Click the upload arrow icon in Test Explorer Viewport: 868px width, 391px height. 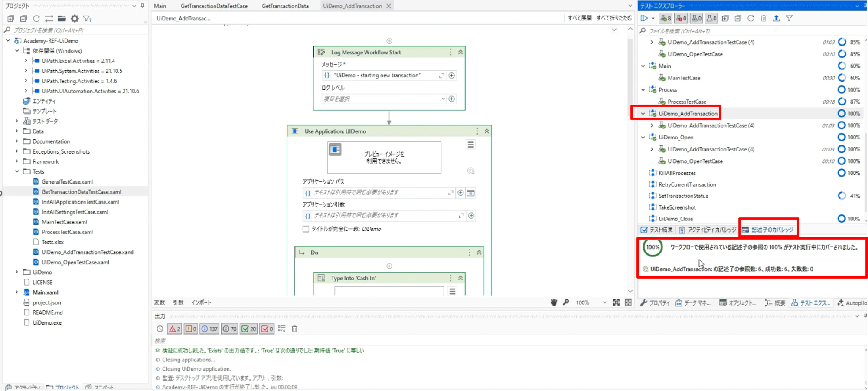pos(777,18)
